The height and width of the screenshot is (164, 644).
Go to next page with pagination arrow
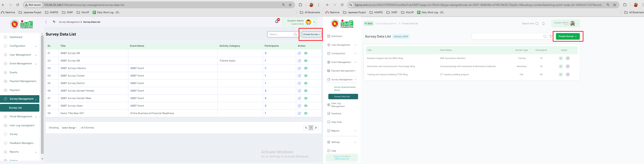(x=316, y=128)
